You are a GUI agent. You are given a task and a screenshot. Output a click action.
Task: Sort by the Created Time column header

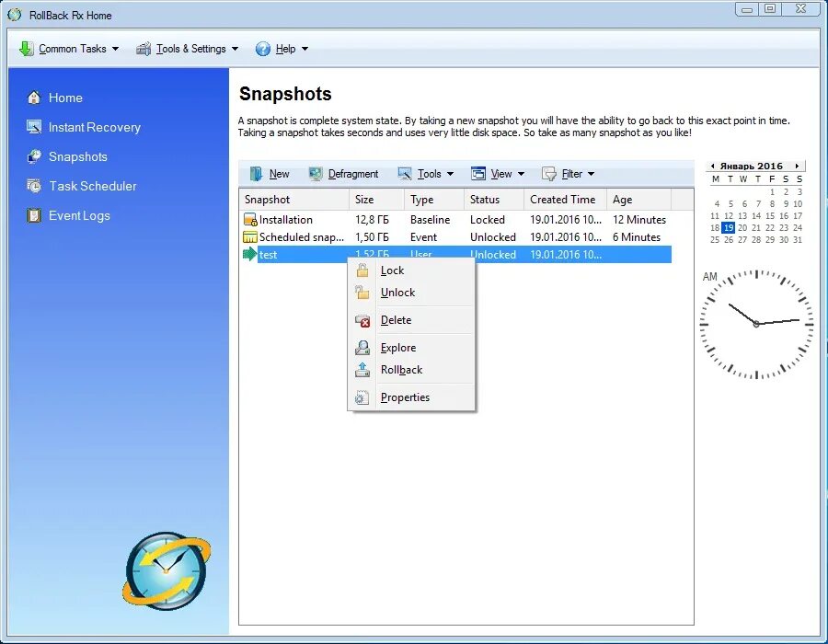565,200
